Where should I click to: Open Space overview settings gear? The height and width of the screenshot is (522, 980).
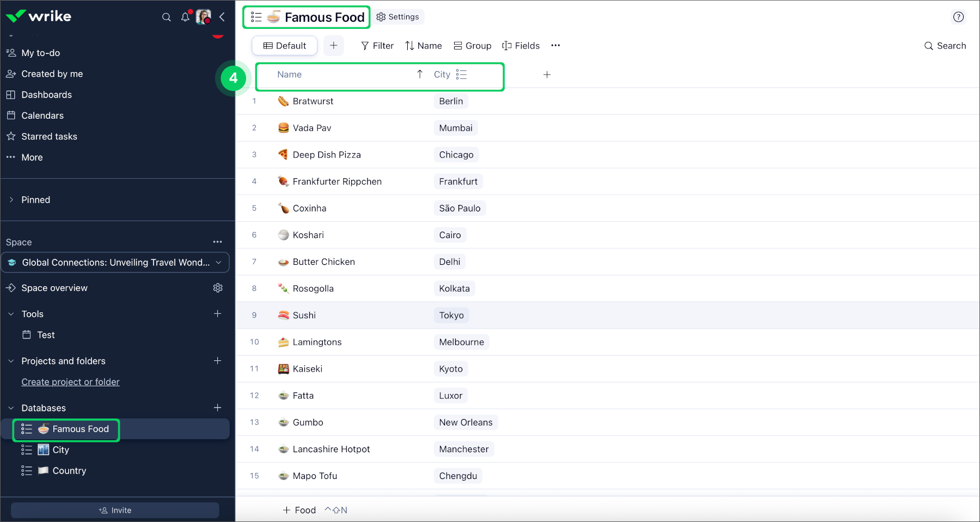[218, 288]
